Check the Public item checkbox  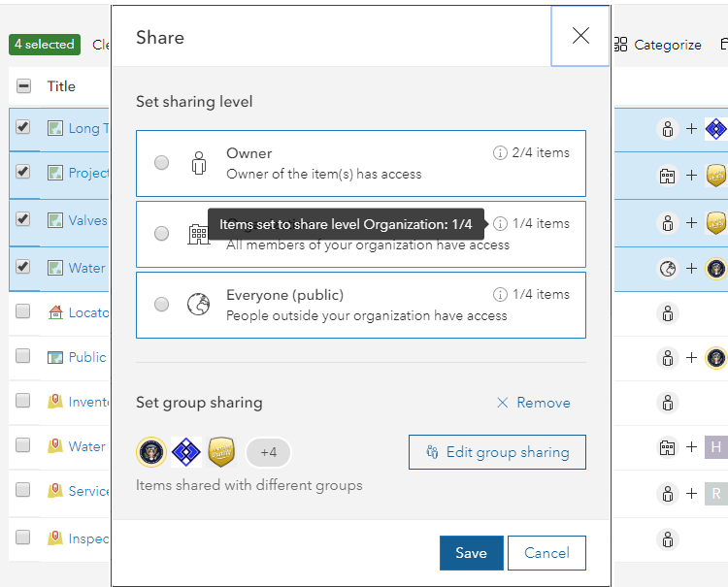pos(23,357)
